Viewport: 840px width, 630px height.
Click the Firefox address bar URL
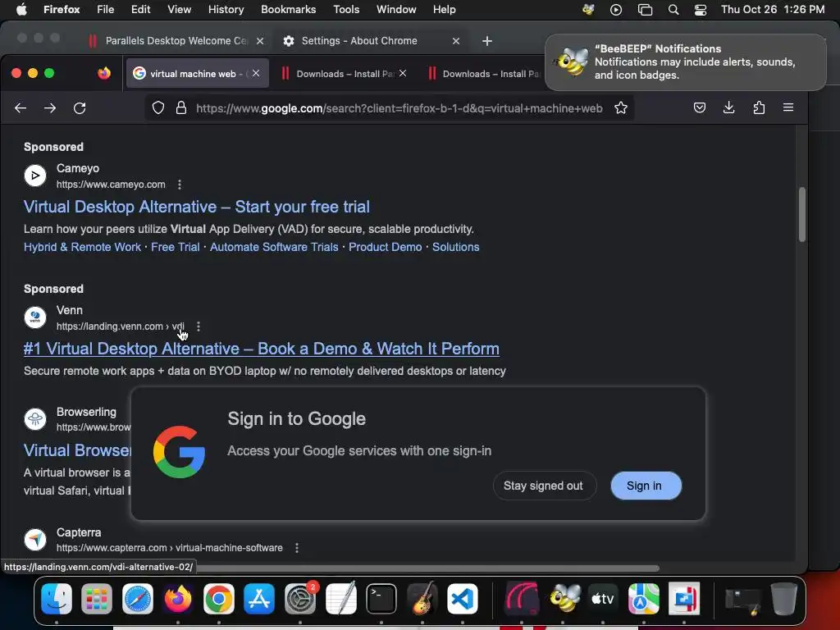coord(399,108)
